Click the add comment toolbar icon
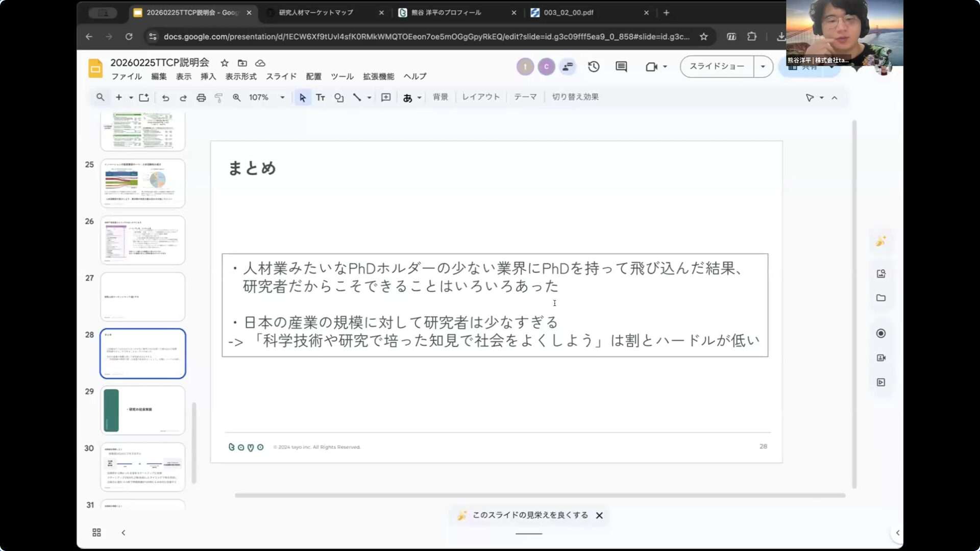Viewport: 980px width, 551px height. tap(386, 97)
